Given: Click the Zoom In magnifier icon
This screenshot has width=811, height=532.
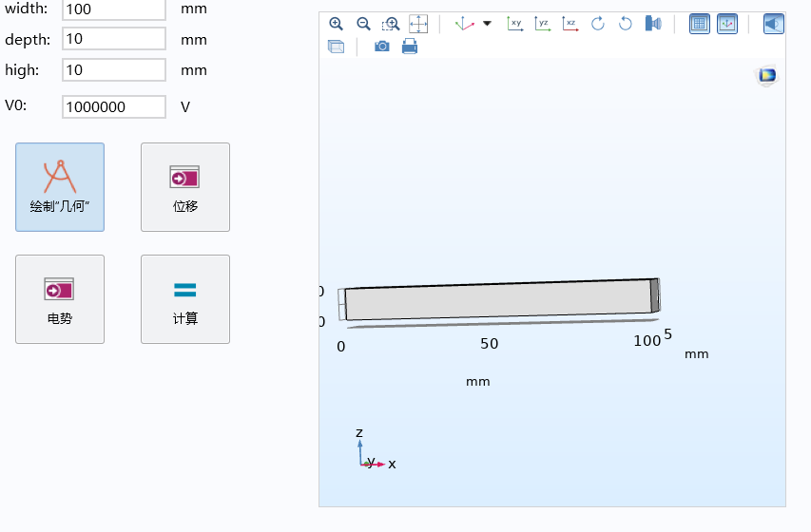Looking at the screenshot, I should 336,24.
